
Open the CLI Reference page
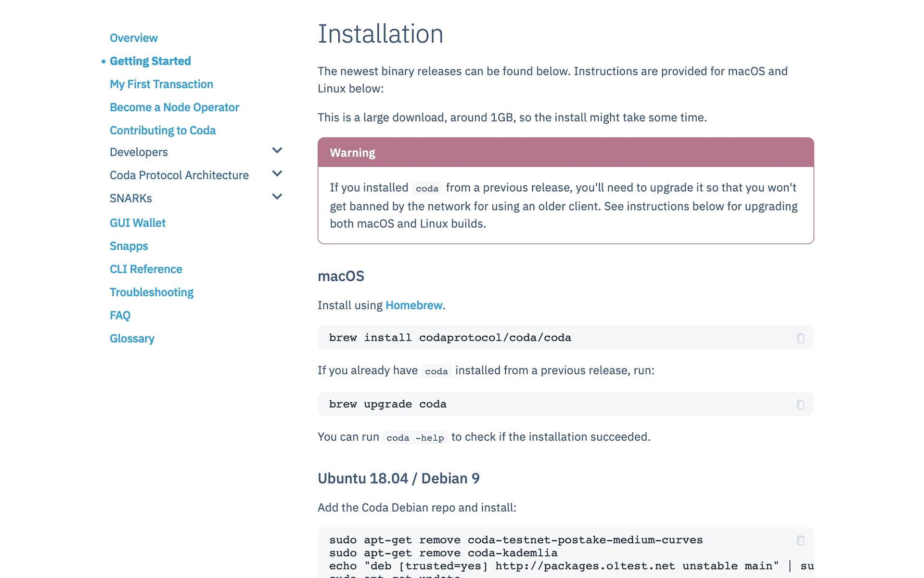tap(146, 269)
